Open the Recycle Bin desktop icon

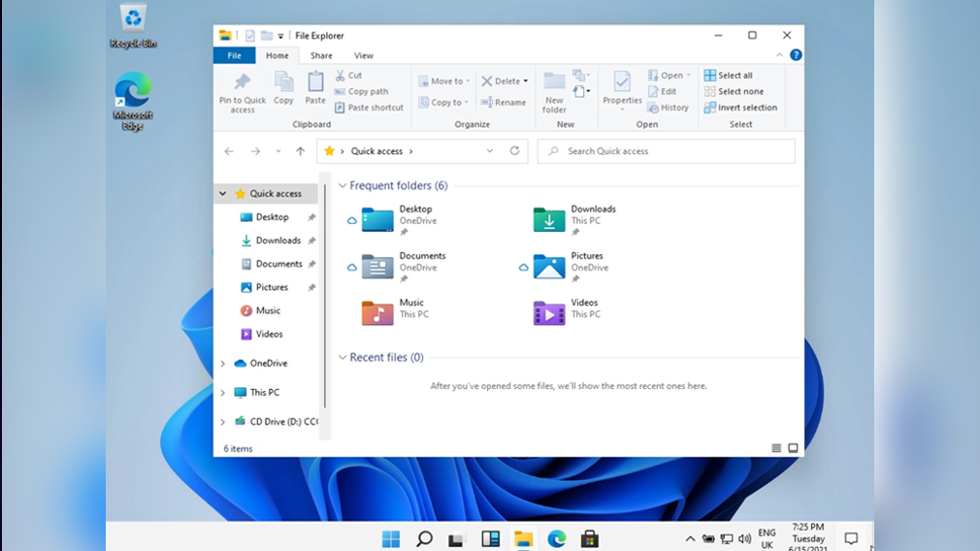click(x=133, y=26)
